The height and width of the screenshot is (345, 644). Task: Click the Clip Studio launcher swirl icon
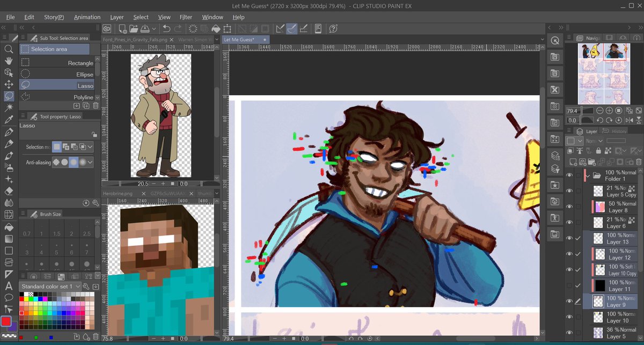107,29
